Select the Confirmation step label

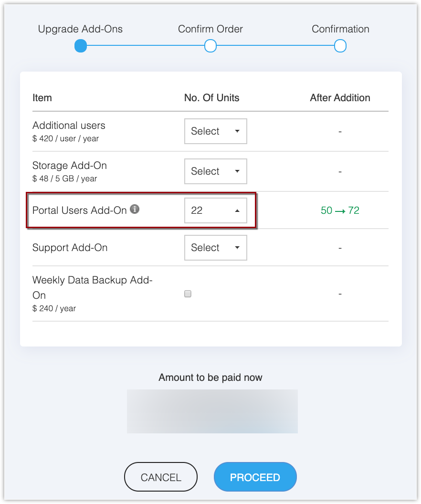pyautogui.click(x=340, y=29)
